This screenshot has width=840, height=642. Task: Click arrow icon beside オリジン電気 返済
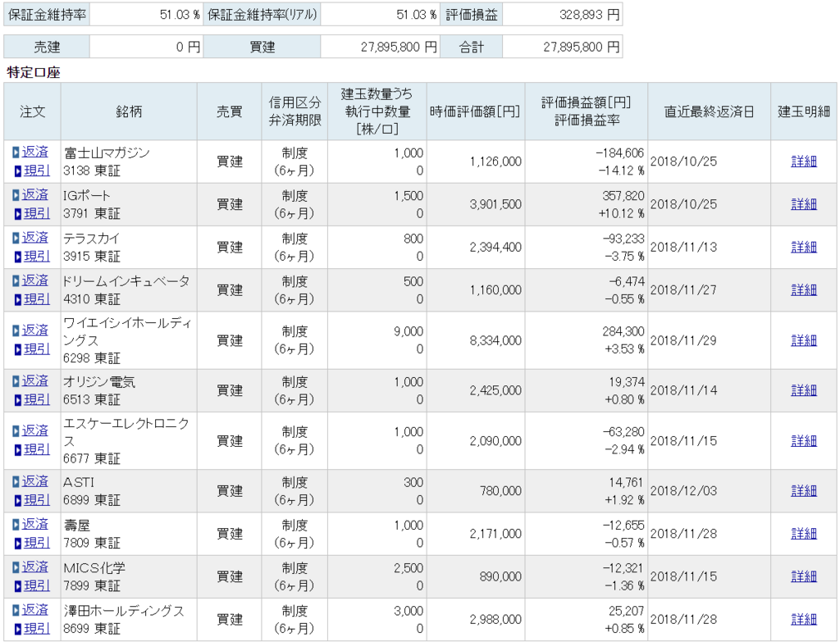16,382
